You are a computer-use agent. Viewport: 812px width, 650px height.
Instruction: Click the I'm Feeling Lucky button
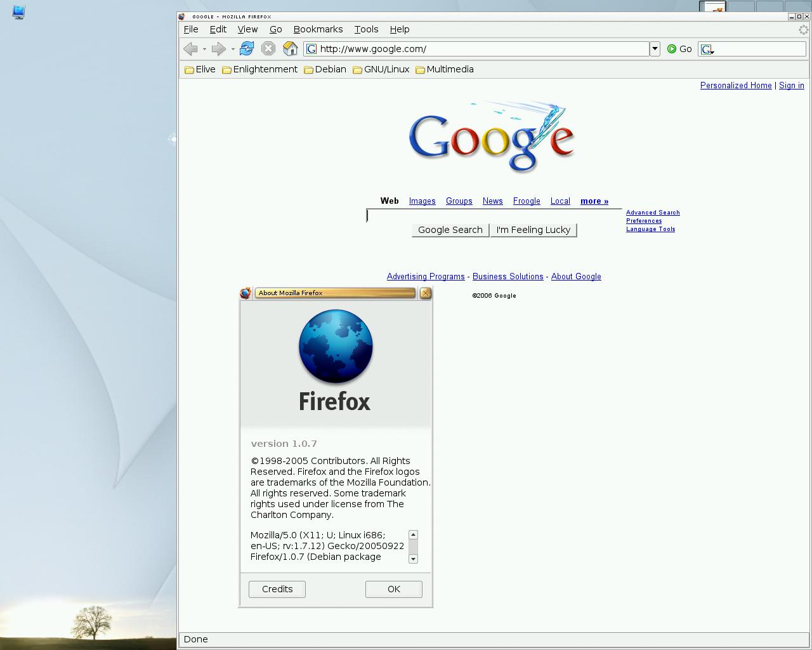(534, 230)
